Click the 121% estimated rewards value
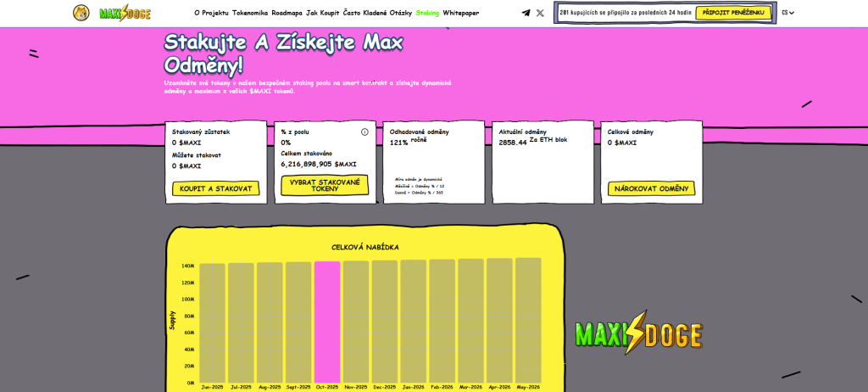Screen dimensions: 868x392 (x=398, y=143)
